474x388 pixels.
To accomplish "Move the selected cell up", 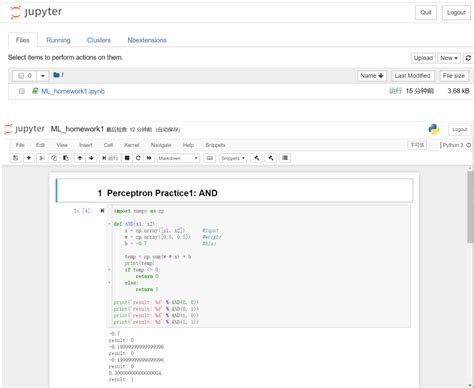I will click(x=80, y=158).
